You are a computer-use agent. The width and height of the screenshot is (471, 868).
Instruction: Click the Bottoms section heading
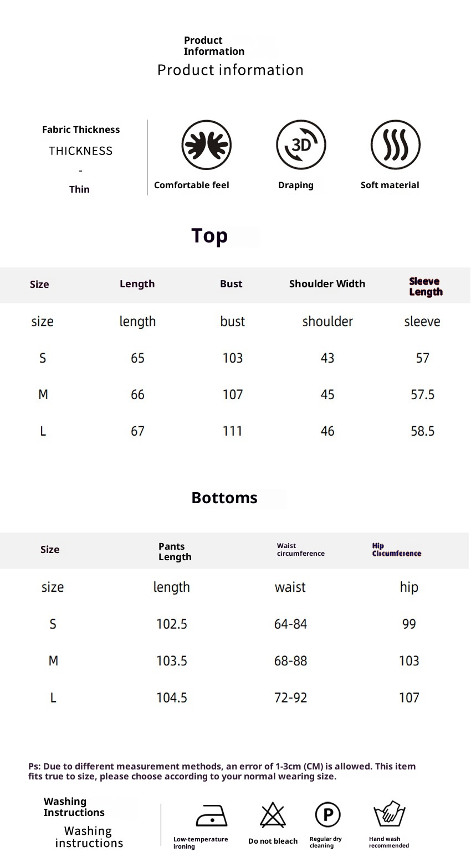click(224, 498)
